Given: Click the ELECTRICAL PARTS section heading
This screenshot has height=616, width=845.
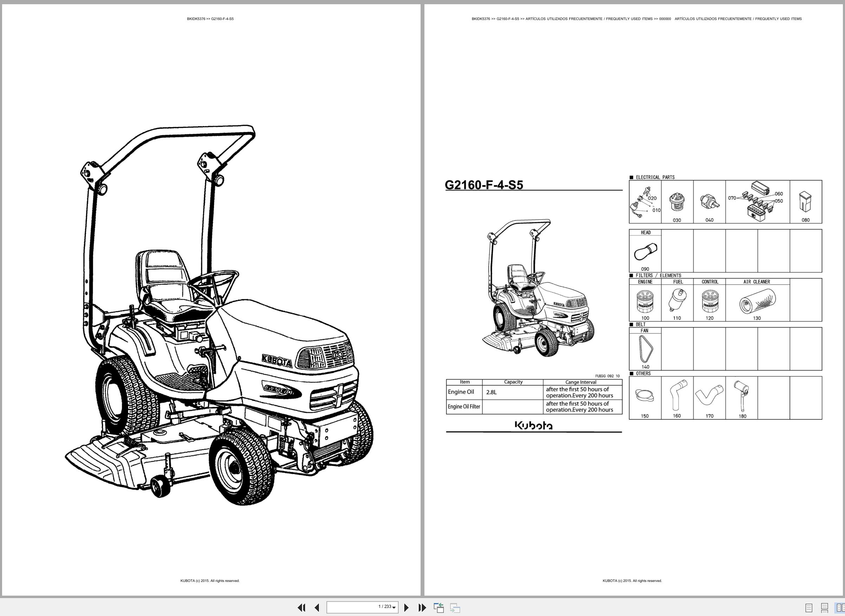Looking at the screenshot, I should tap(655, 177).
